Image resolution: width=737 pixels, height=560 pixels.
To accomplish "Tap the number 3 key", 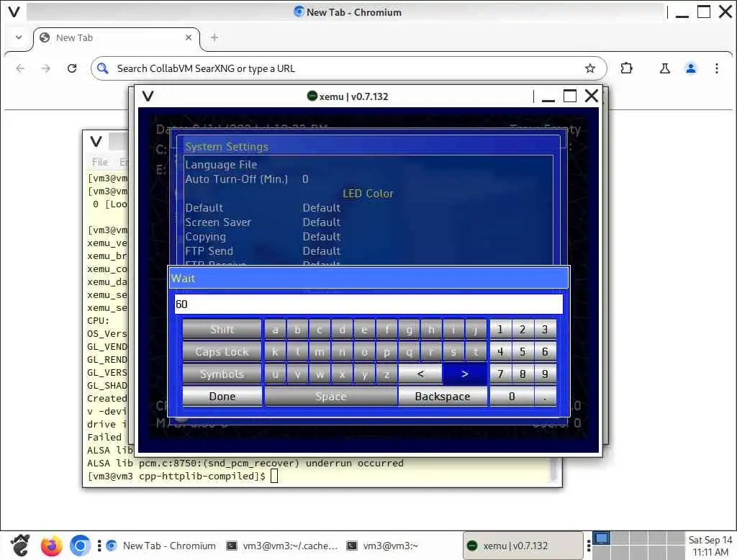I will [545, 330].
